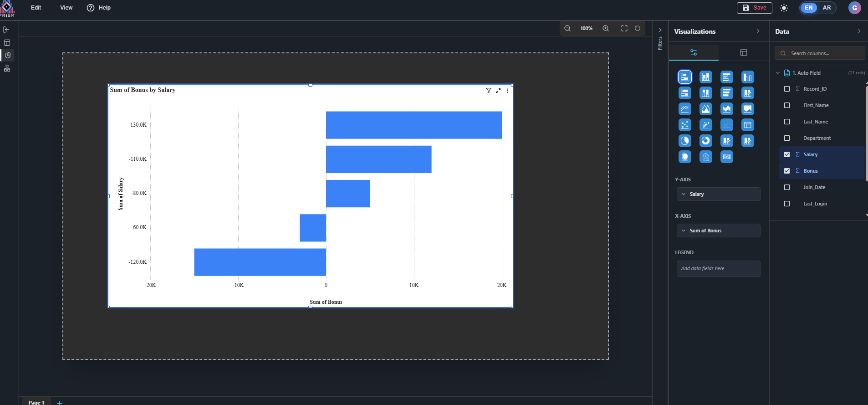Viewport: 868px width, 405px height.
Task: Select the line chart visualization
Action: pyautogui.click(x=684, y=109)
